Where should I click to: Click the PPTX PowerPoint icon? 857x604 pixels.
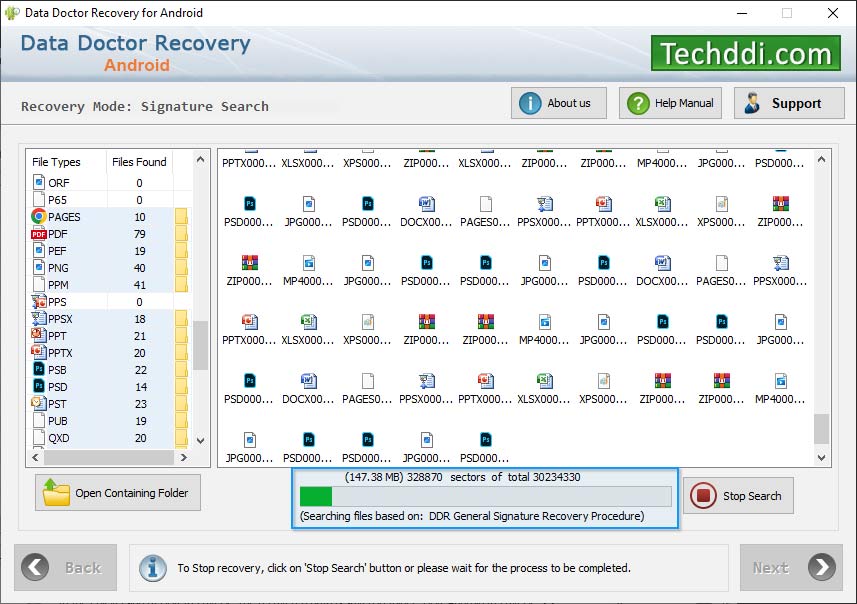pyautogui.click(x=39, y=352)
